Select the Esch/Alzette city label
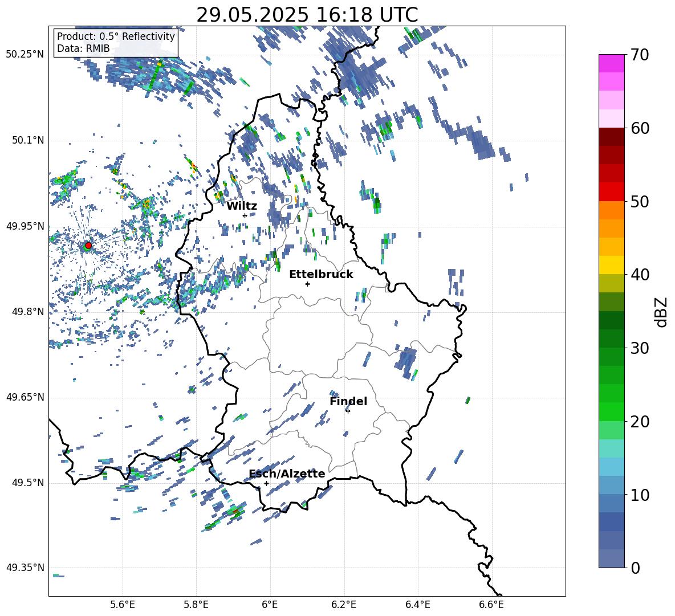Screen dimensions: 675x616 click(x=287, y=474)
